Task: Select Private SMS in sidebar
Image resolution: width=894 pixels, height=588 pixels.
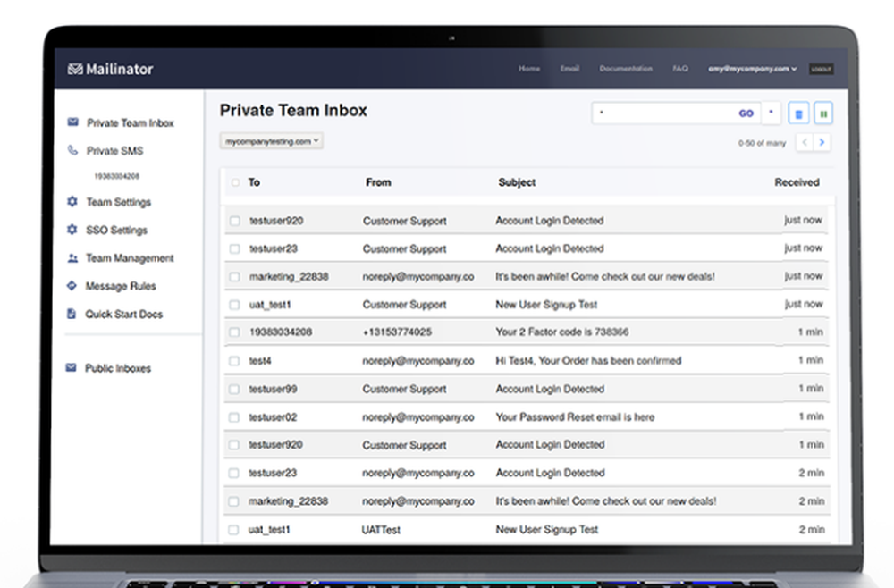Action: pos(114,150)
